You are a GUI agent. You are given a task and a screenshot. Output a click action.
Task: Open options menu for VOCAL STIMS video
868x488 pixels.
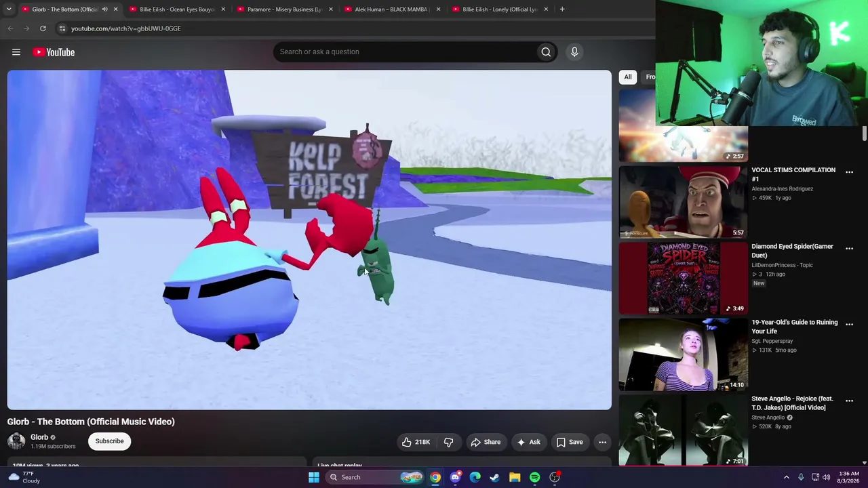point(849,172)
